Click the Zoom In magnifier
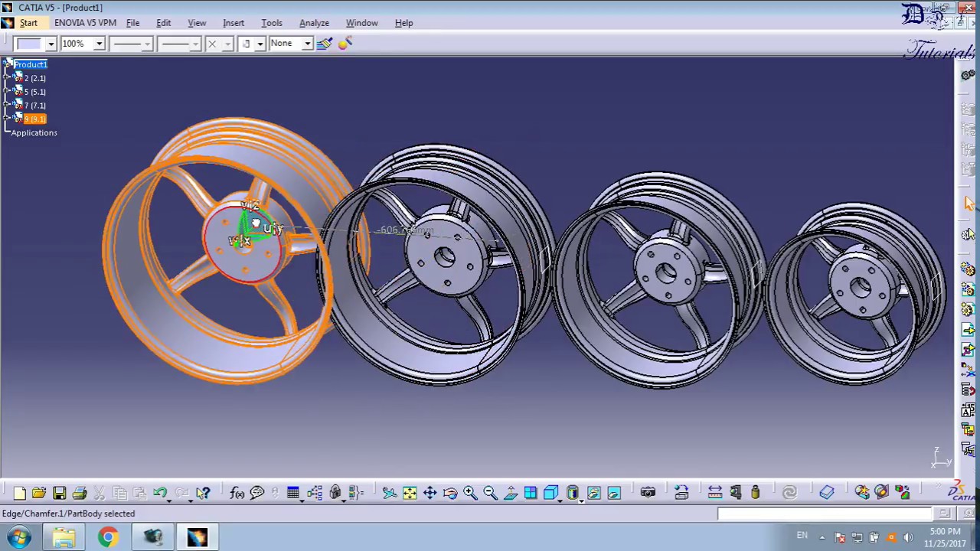 tap(470, 493)
